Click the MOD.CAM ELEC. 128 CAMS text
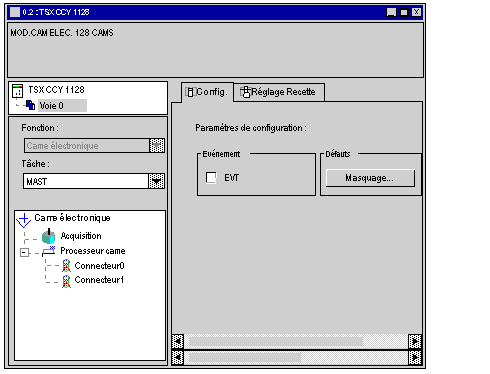490x374 pixels. pos(62,33)
